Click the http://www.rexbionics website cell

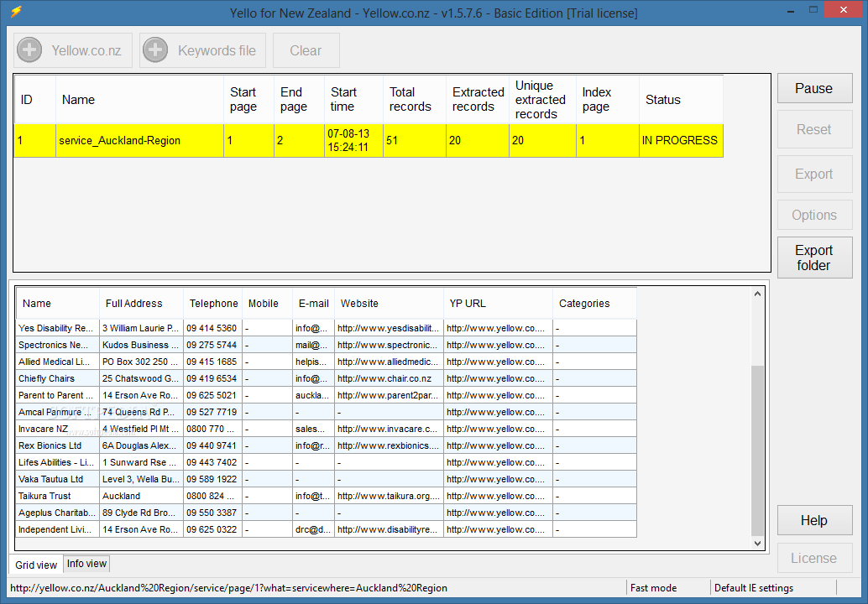[x=389, y=445]
